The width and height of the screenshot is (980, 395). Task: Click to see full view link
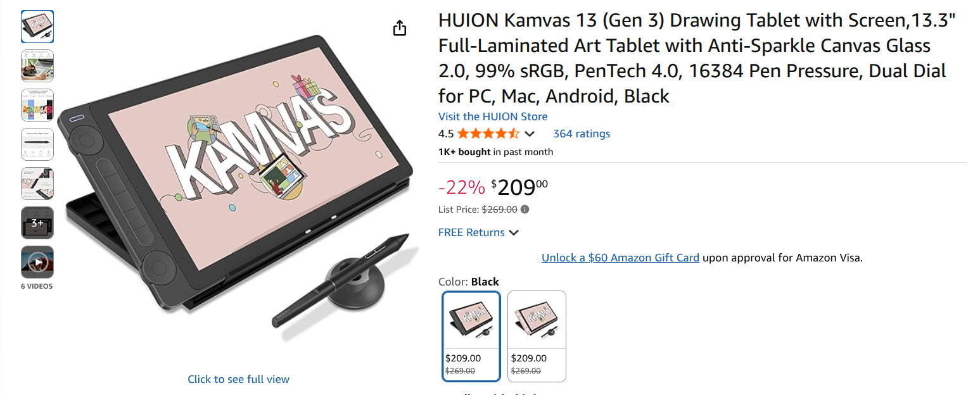tap(238, 379)
